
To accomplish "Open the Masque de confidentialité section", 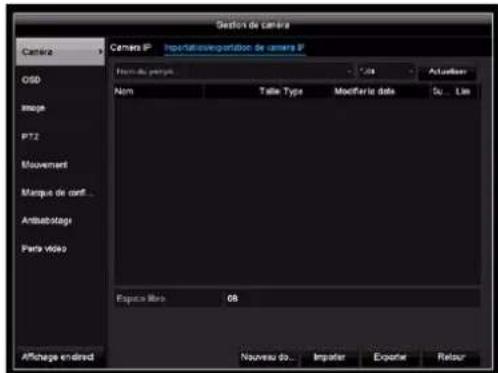I will point(58,193).
